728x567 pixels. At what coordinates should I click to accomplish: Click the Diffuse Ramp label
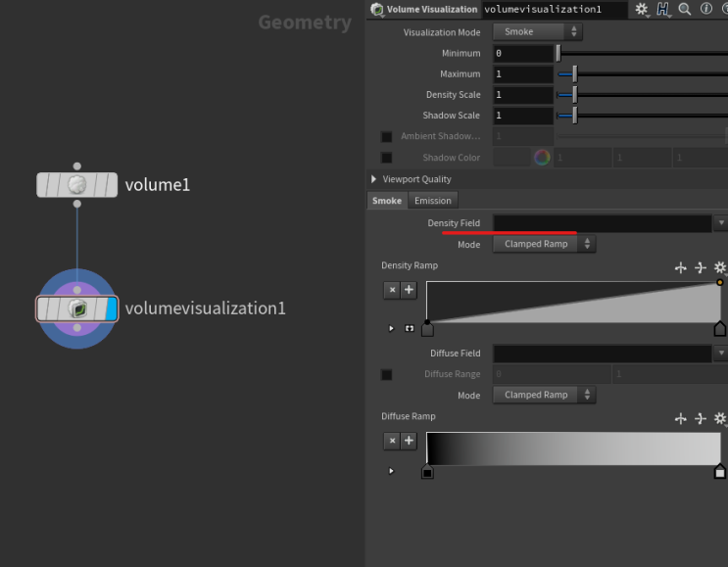(x=409, y=416)
